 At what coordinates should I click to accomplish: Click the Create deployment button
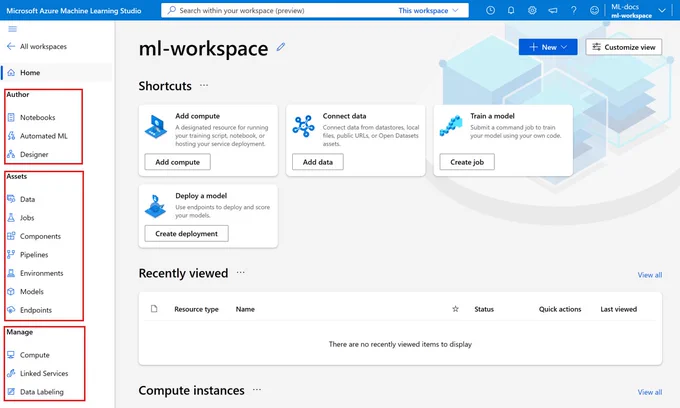tap(186, 233)
